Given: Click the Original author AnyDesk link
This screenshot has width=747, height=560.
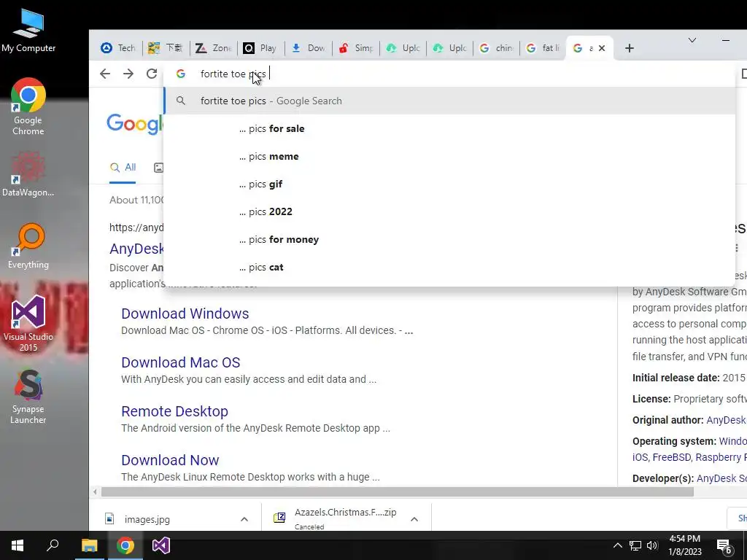Looking at the screenshot, I should (x=726, y=420).
